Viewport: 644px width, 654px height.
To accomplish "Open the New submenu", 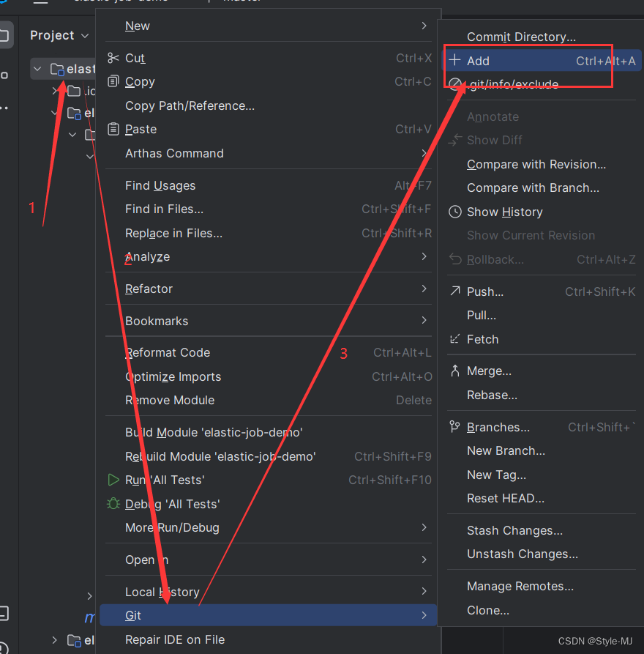I will point(269,26).
